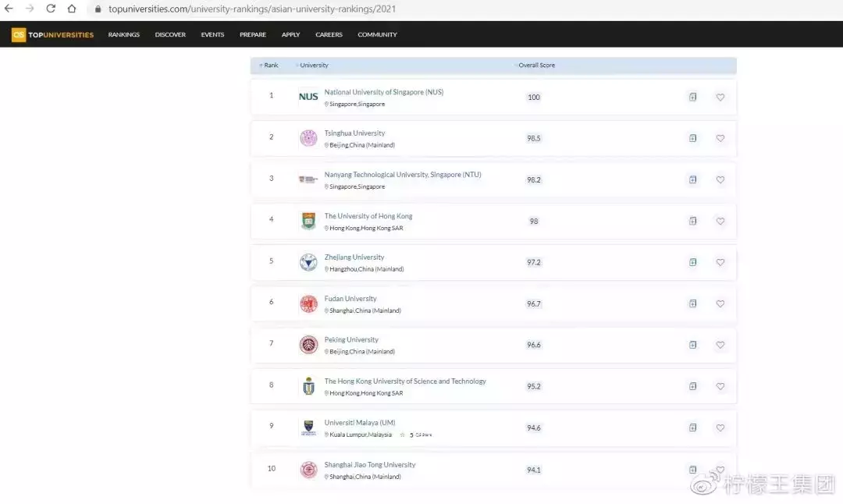Open the DISCOVER menu item
843x504 pixels.
tap(170, 34)
